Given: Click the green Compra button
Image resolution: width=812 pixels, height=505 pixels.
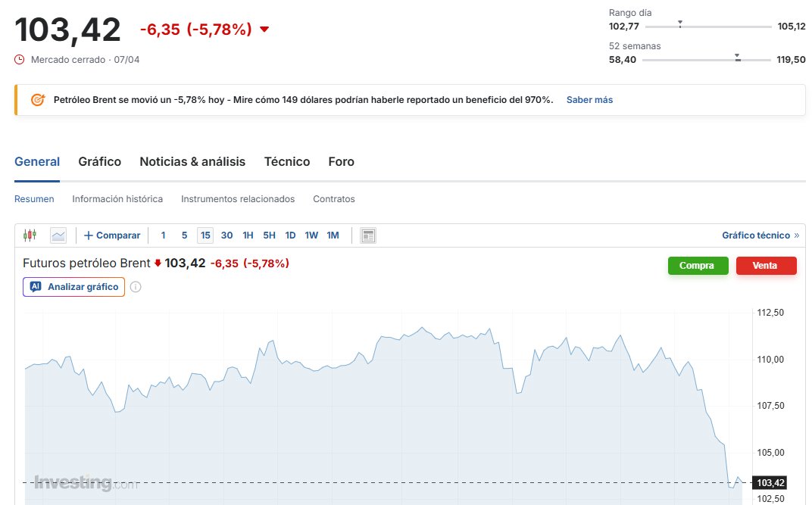Looking at the screenshot, I should tap(698, 266).
